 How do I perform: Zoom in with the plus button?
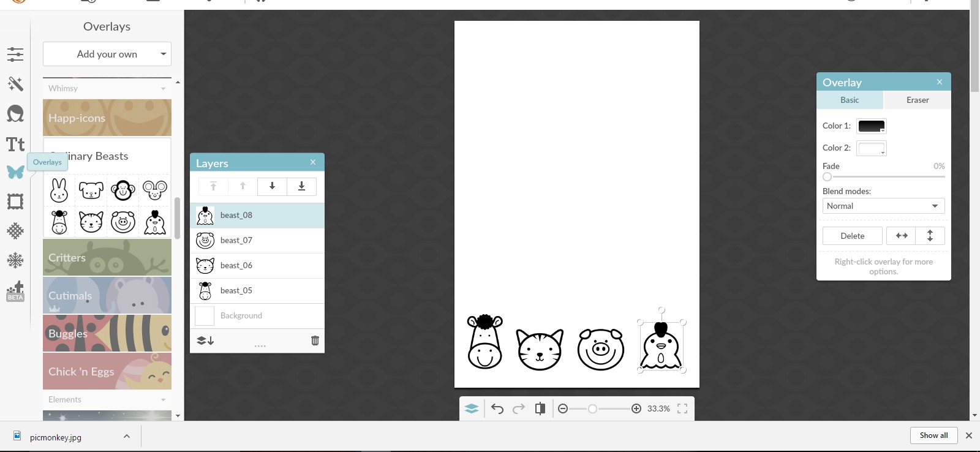[x=636, y=409]
